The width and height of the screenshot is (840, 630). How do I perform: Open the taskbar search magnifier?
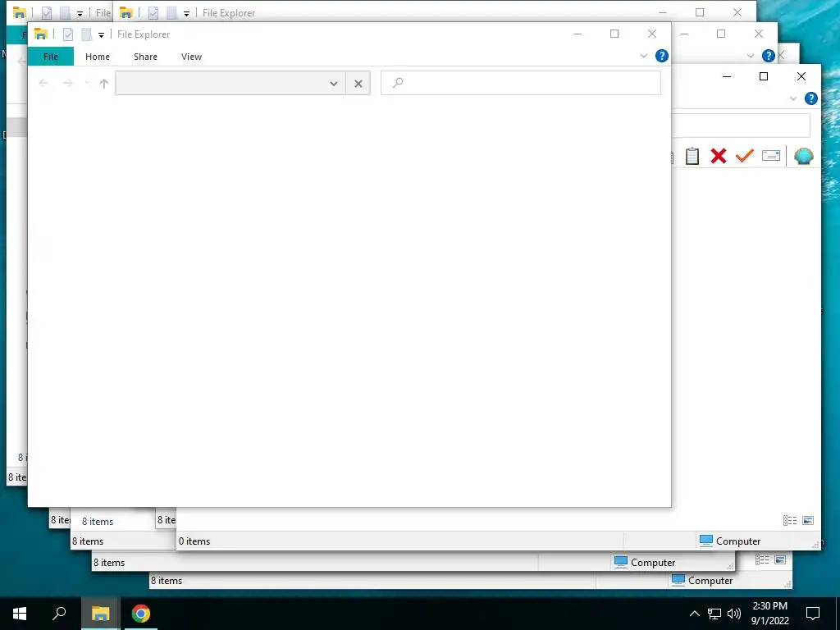pos(59,614)
